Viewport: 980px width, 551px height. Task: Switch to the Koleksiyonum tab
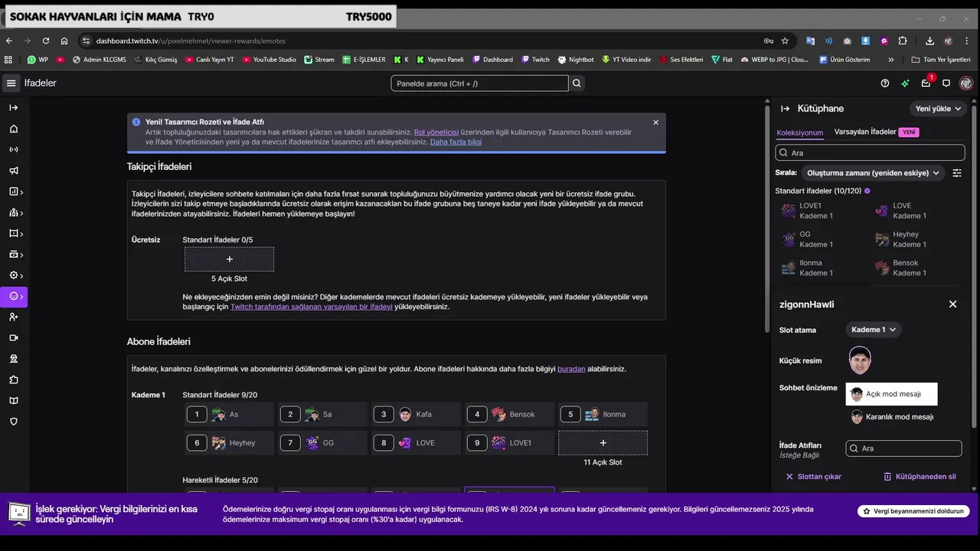tap(799, 132)
